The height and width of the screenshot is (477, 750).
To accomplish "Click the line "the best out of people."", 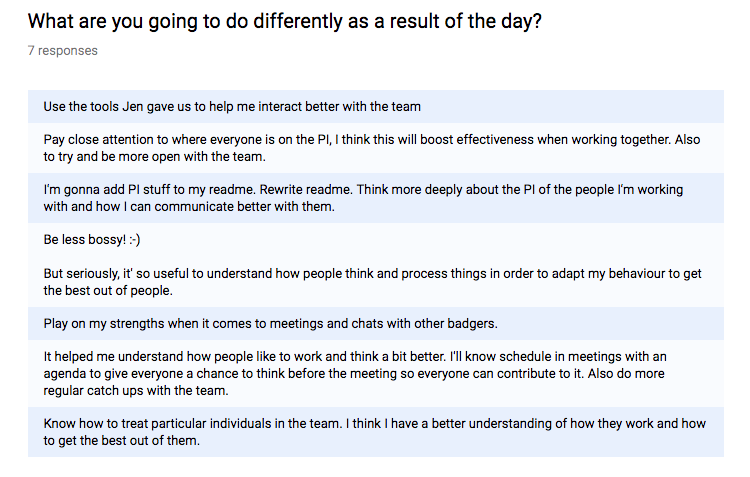I will pos(108,290).
